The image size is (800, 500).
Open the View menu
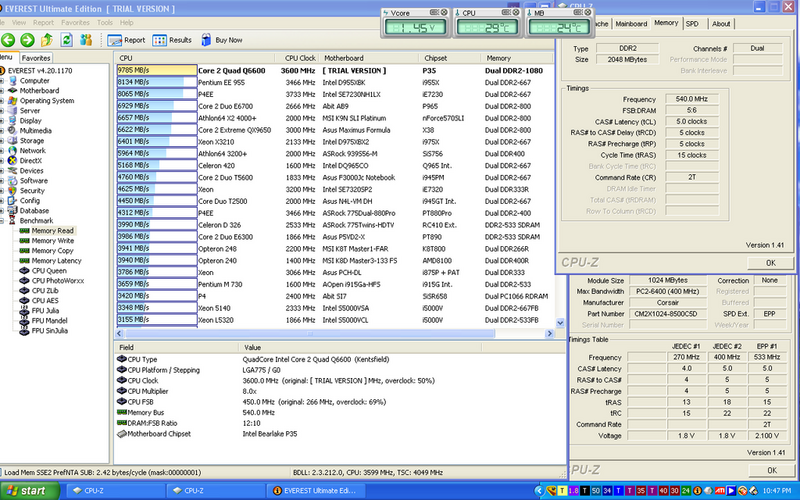pyautogui.click(x=19, y=22)
